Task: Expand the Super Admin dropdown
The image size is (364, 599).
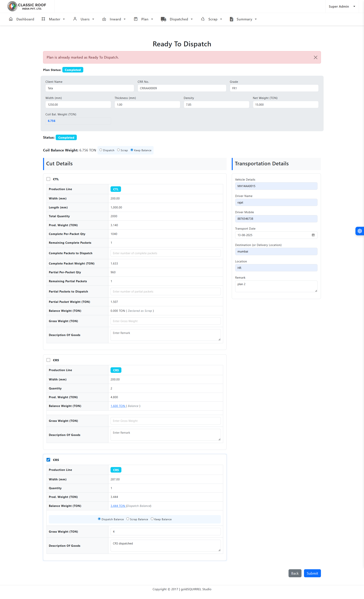Action: tap(342, 6)
